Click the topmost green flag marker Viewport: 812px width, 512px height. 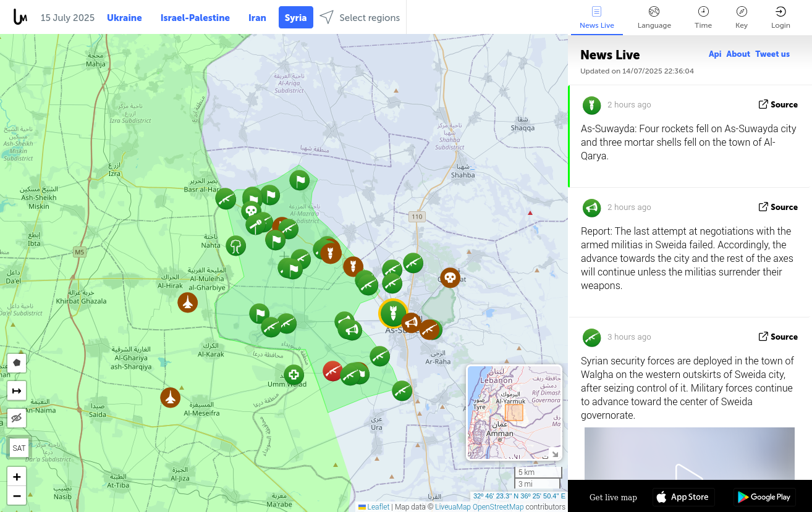300,181
